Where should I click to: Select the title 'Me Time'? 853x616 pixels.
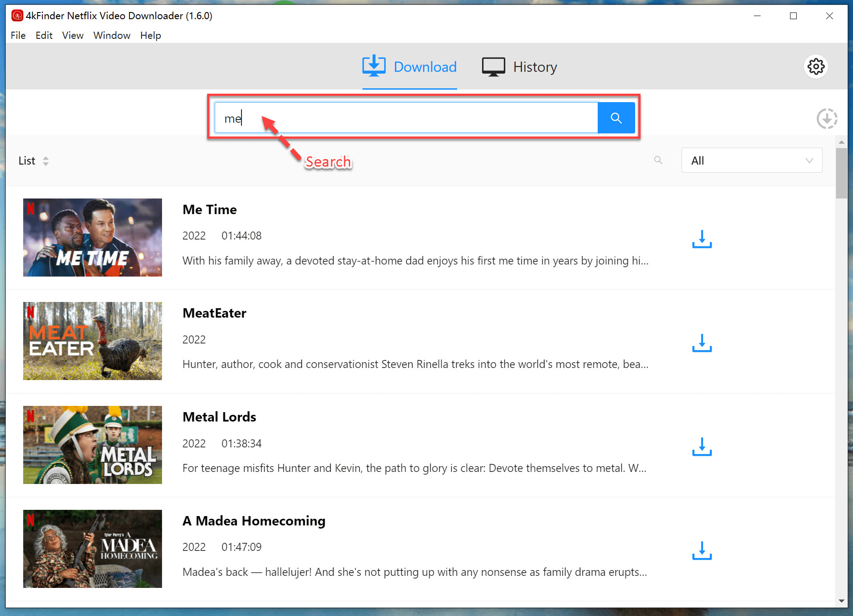210,209
